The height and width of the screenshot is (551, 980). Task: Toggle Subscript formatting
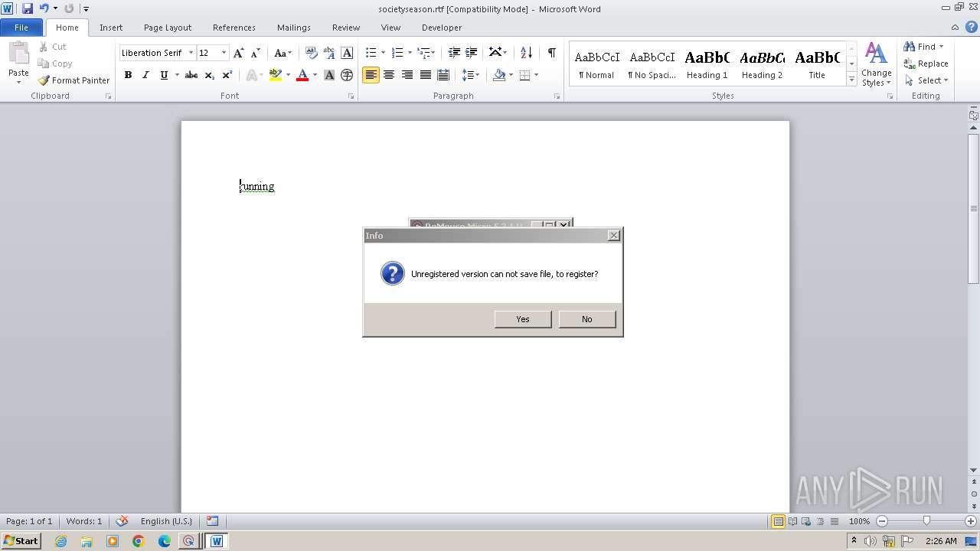tap(209, 75)
